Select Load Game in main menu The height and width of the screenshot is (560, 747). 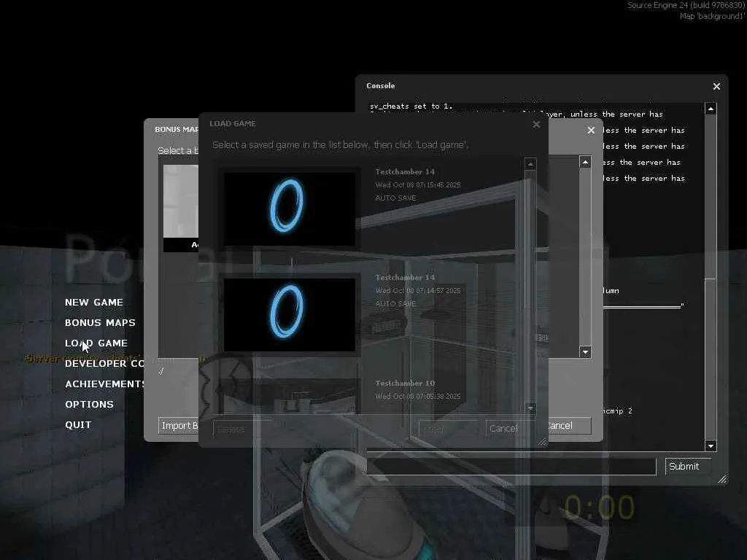[96, 343]
